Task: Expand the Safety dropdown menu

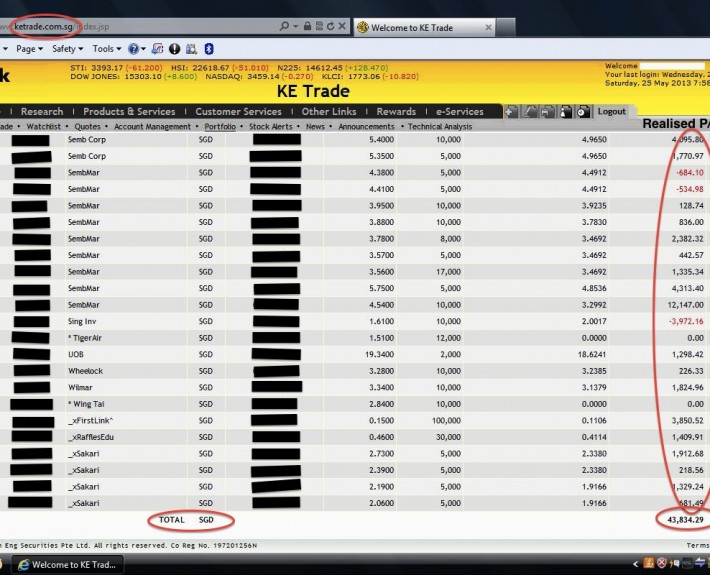Action: click(67, 48)
